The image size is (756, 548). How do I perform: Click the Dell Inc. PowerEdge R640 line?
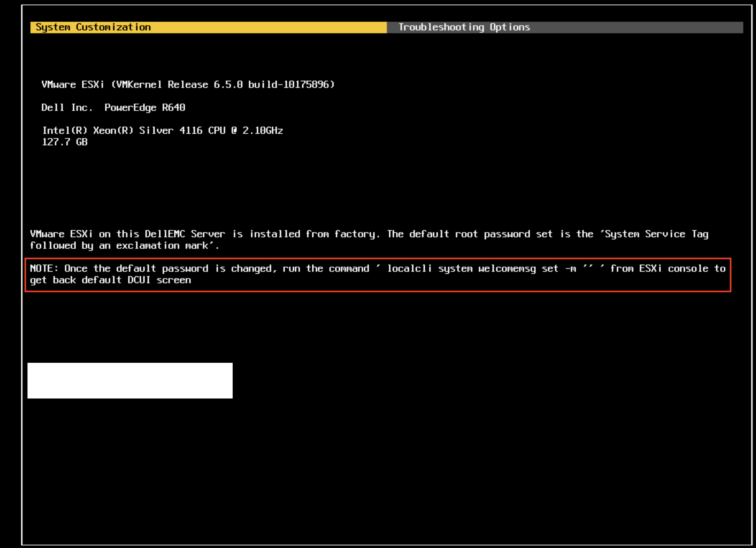[113, 108]
